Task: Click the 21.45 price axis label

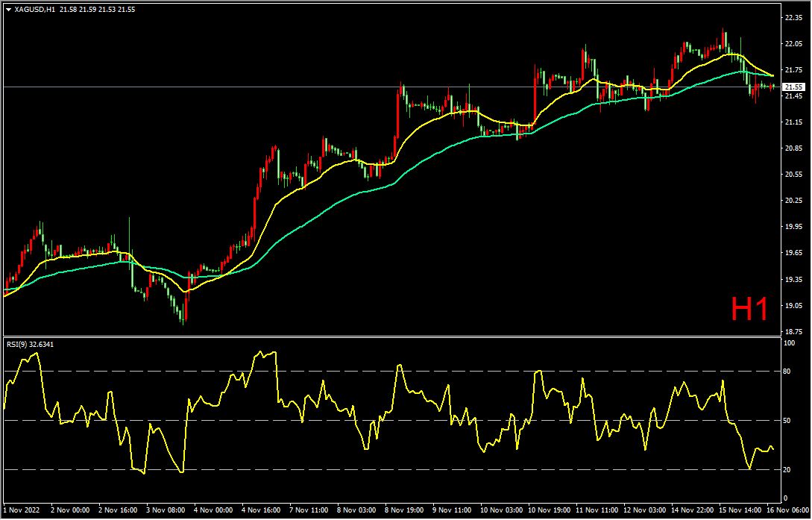Action: (794, 96)
